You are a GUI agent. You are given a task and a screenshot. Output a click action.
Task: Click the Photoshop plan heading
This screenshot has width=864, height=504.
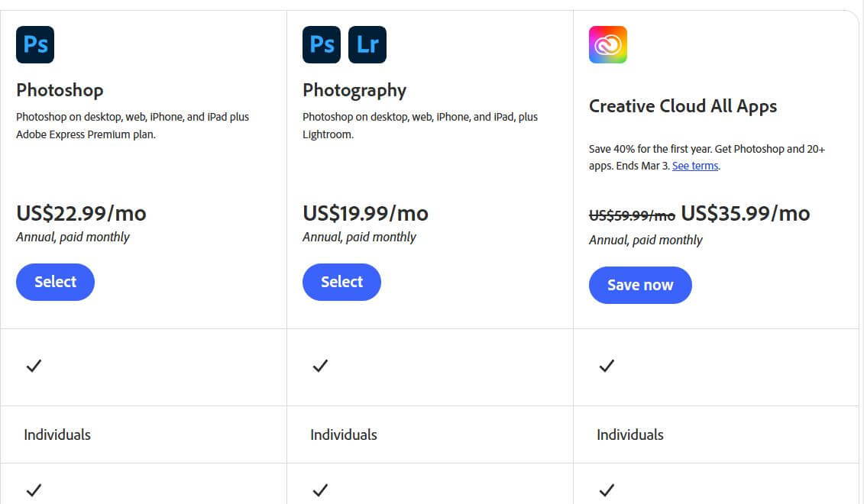click(x=60, y=90)
